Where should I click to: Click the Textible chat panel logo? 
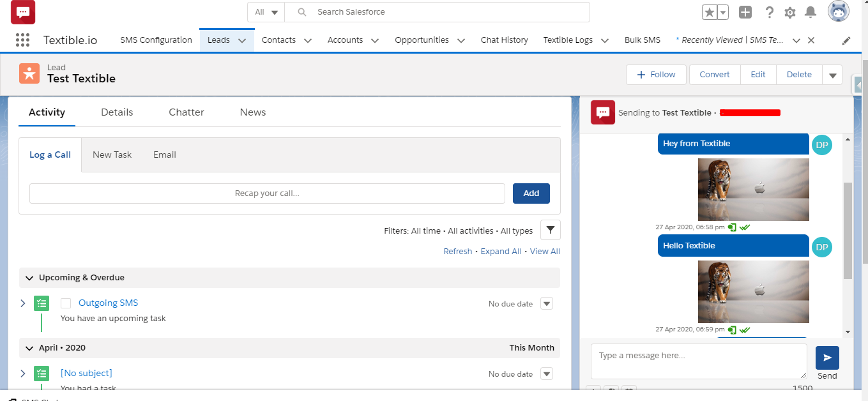coord(603,112)
